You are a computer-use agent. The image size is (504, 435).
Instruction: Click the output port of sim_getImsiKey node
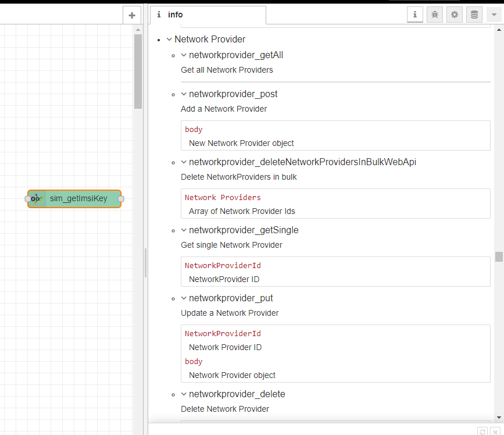(121, 199)
